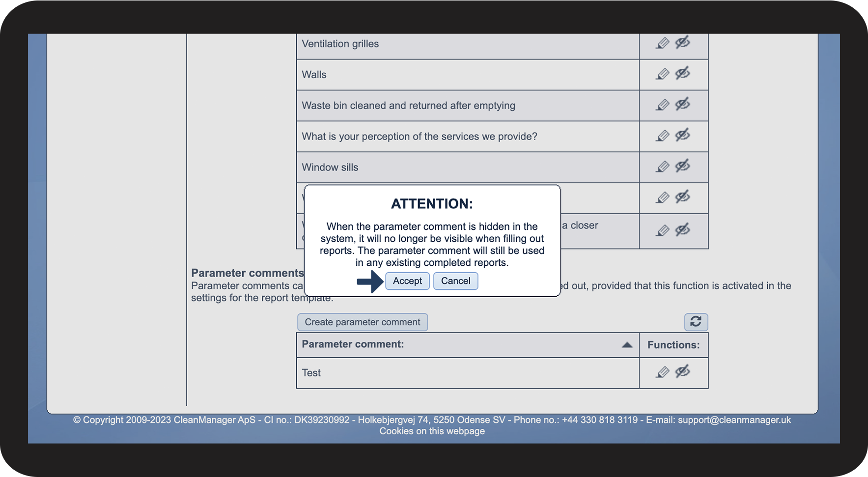The height and width of the screenshot is (477, 868).
Task: Edit the Window sills parameter
Action: point(663,167)
